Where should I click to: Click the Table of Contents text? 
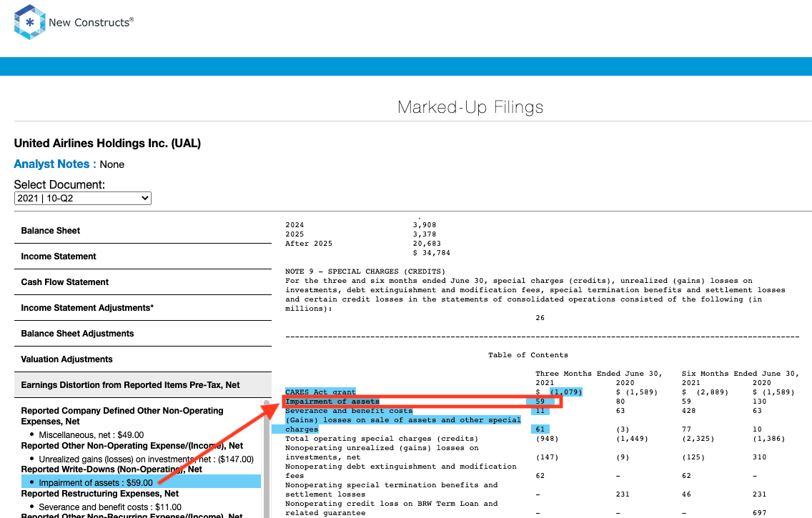(x=528, y=355)
